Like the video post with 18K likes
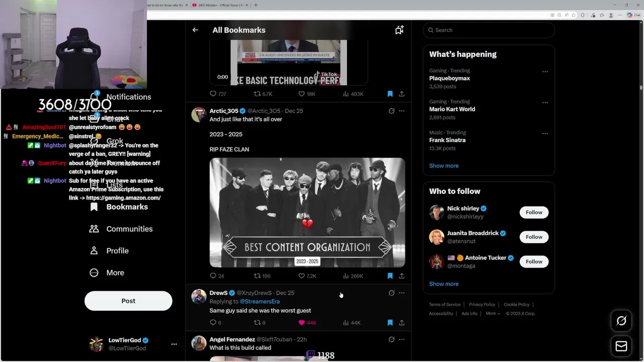644x362 pixels. click(306, 94)
